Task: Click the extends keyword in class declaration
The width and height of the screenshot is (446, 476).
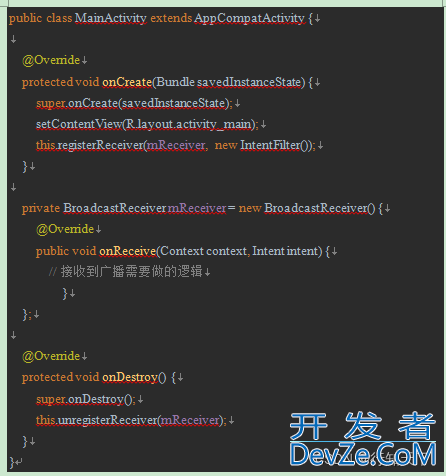Action: tap(171, 18)
